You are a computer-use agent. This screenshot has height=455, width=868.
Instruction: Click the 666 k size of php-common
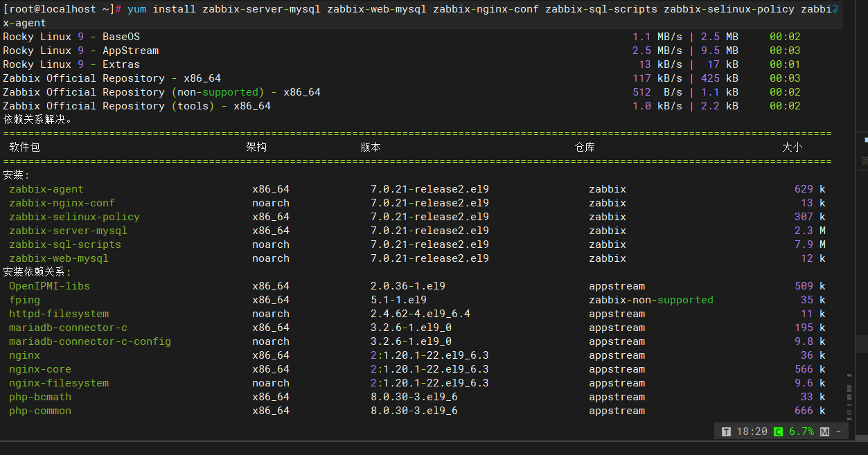810,411
